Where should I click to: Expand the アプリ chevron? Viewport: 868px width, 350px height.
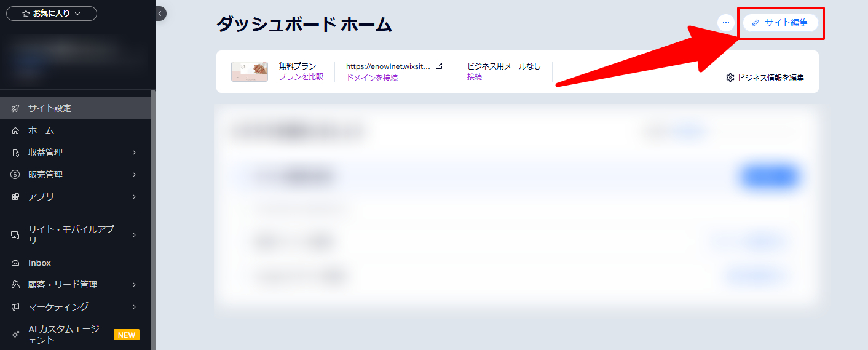[134, 197]
